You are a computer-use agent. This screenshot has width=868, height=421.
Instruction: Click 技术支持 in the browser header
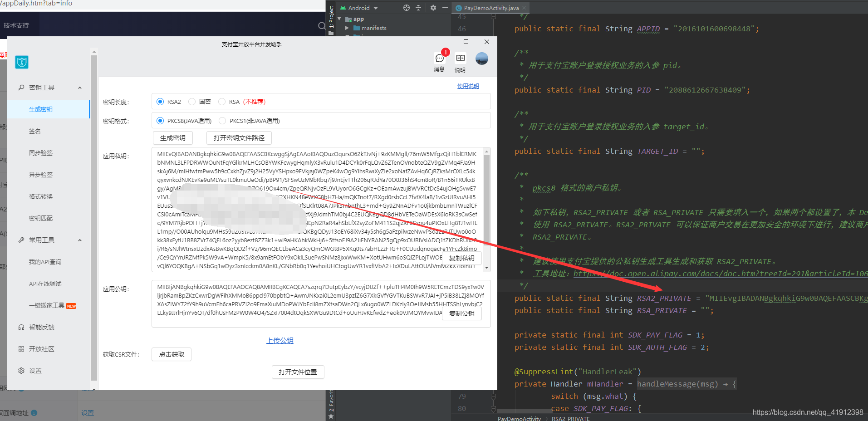pos(16,25)
